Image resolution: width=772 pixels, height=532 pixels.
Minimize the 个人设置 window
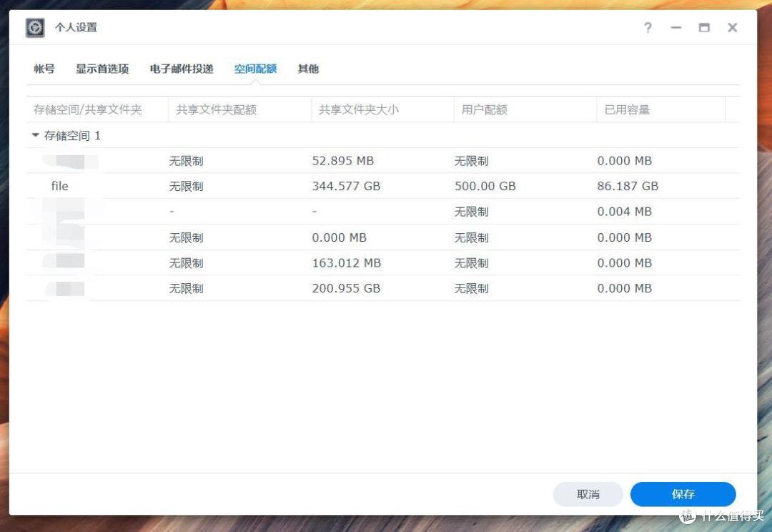[x=676, y=28]
